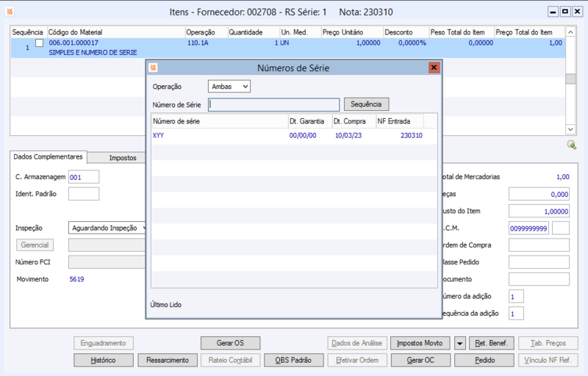This screenshot has height=376, width=588.
Task: Click the application icon in the Itens title bar
Action: click(x=10, y=12)
